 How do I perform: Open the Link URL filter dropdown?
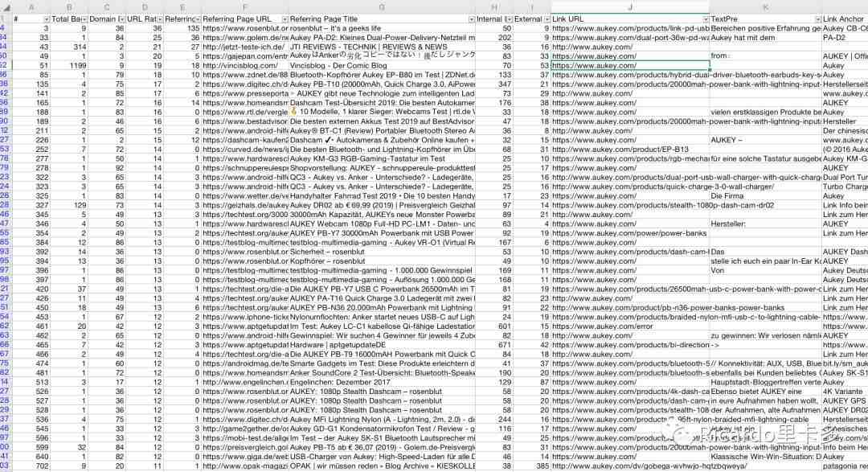(x=706, y=19)
